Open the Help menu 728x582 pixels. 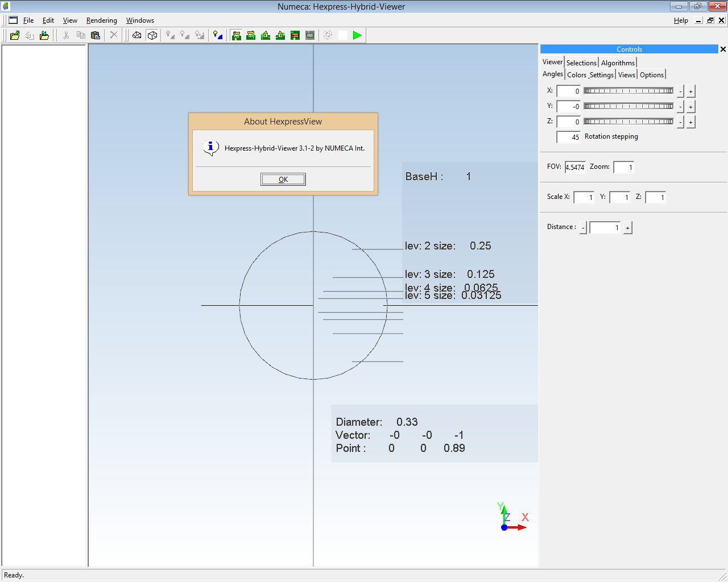click(681, 20)
